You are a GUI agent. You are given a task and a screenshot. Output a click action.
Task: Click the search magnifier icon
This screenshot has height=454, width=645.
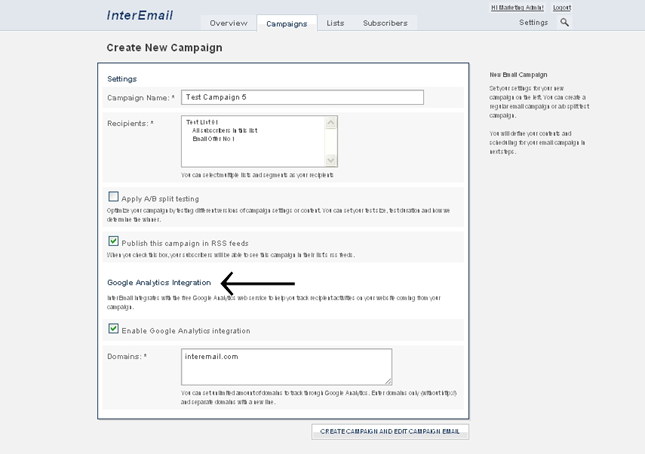(x=565, y=22)
